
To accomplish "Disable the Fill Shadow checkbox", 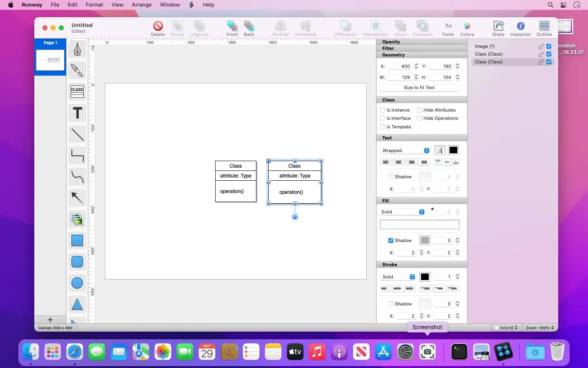I will pyautogui.click(x=391, y=240).
